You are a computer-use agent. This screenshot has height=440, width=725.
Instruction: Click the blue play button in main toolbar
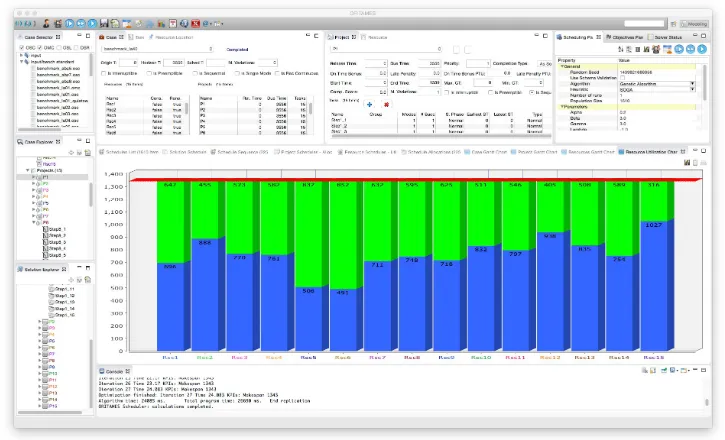92,23
